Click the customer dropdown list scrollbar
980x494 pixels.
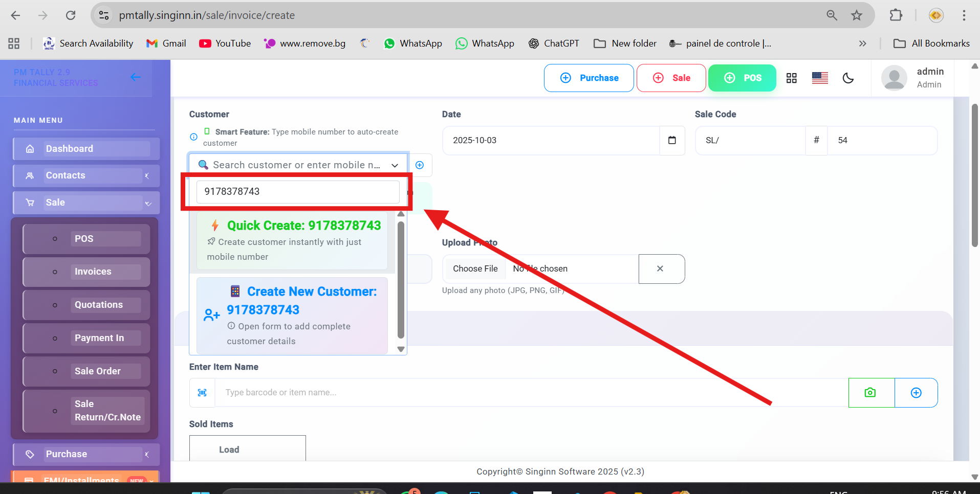coord(401,280)
